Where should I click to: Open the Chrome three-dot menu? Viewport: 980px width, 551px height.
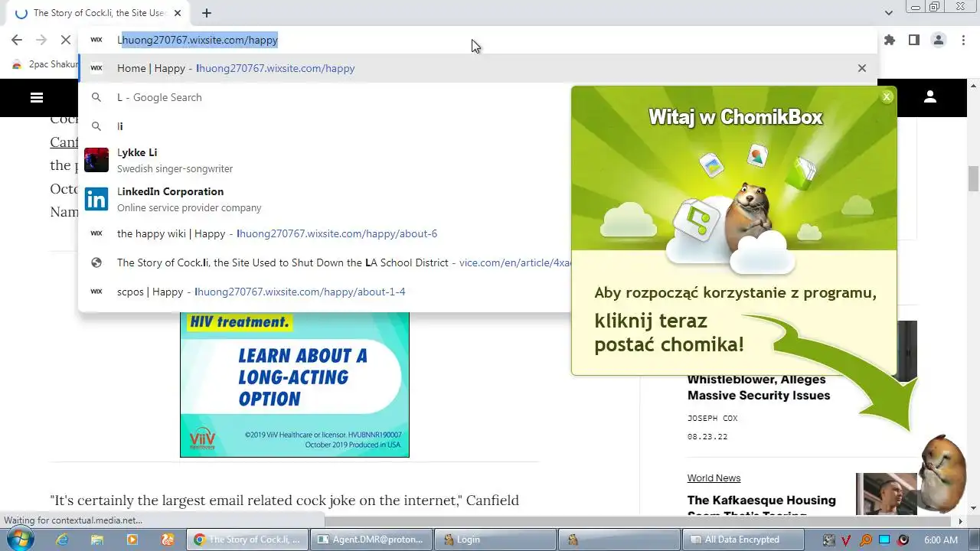963,40
